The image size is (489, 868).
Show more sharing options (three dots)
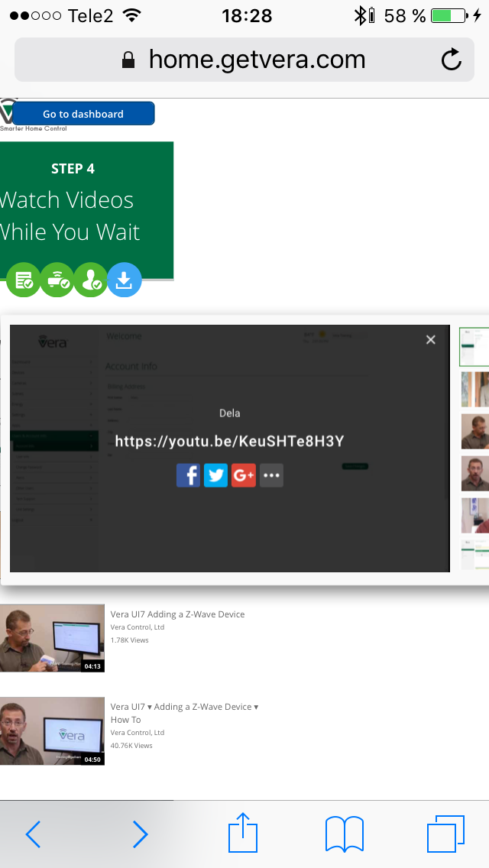[x=271, y=475]
